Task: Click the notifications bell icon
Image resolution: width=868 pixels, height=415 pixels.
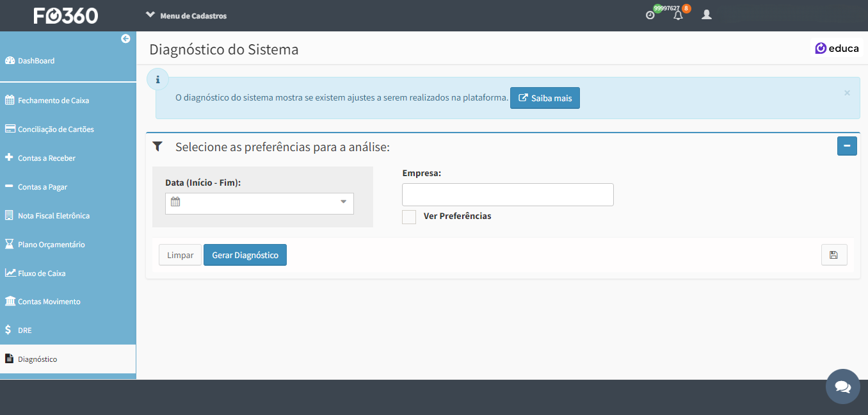Action: point(678,15)
